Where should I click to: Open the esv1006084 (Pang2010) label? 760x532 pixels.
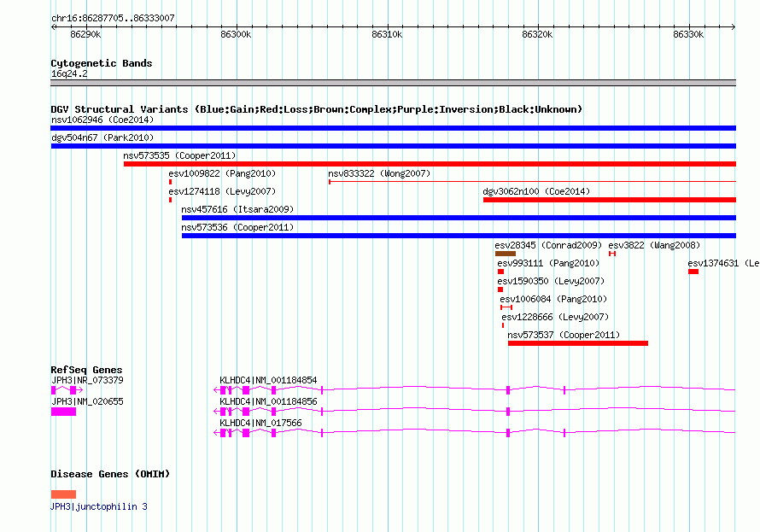pyautogui.click(x=553, y=299)
